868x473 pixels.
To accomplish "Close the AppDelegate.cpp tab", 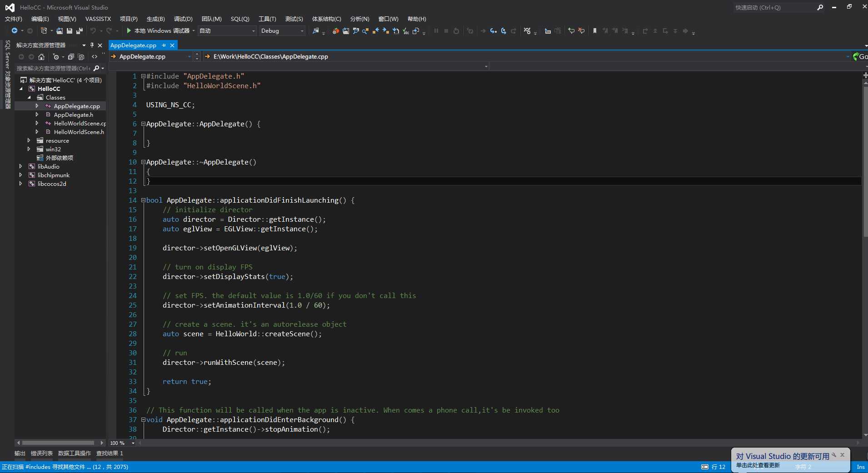I will tap(172, 45).
